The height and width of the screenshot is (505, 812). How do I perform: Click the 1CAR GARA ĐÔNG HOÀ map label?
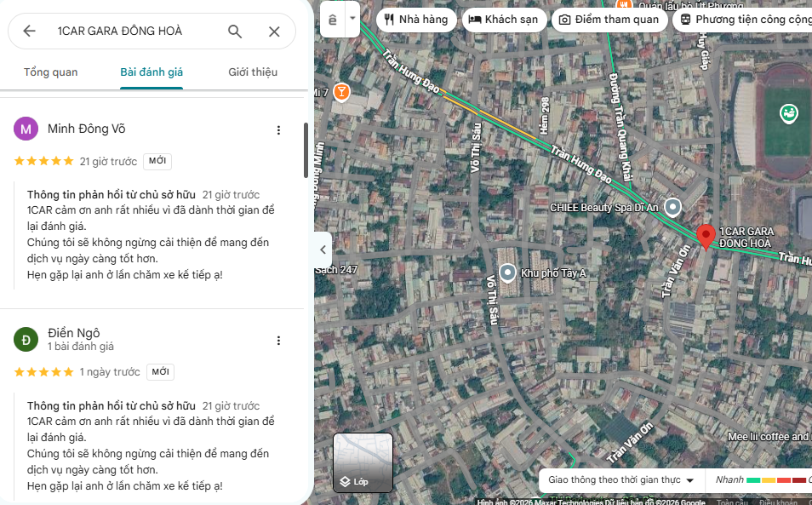pos(746,238)
